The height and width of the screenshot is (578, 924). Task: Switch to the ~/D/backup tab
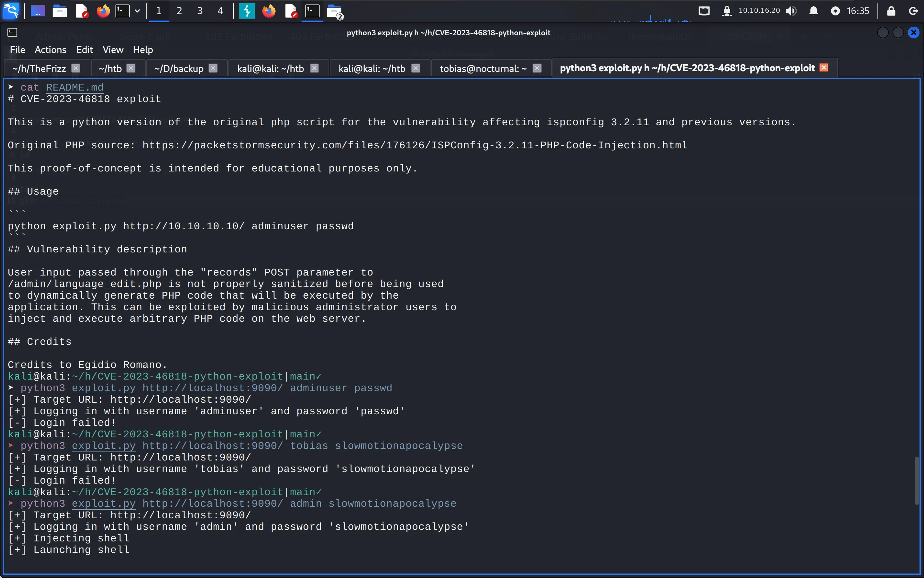pos(179,68)
